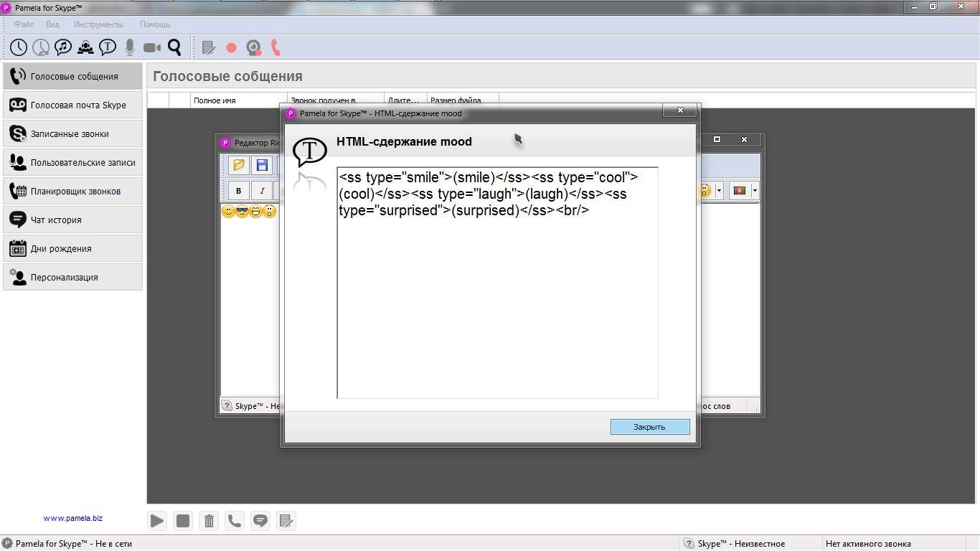Click the save floppy icon in Редактор window

[262, 165]
